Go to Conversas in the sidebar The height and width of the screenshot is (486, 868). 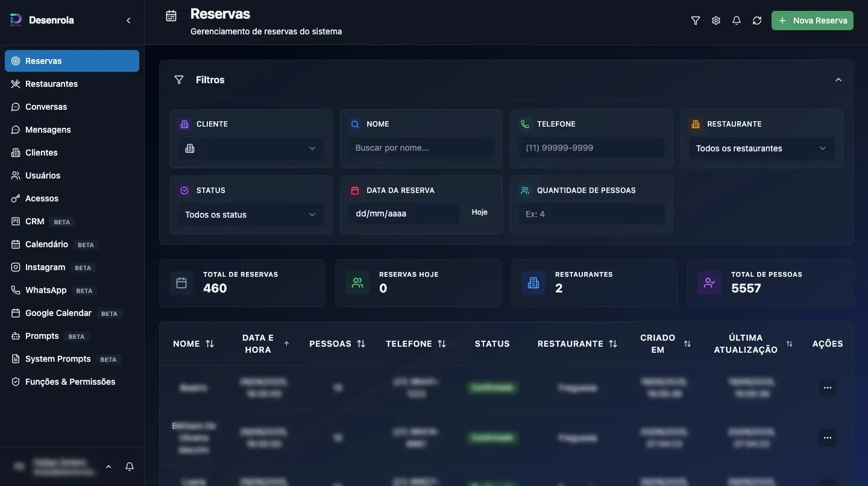[46, 107]
